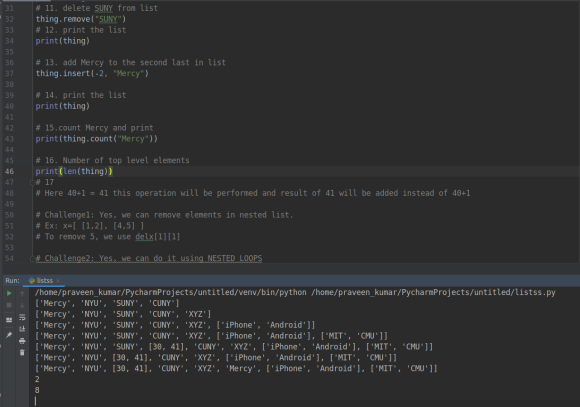Image resolution: width=580 pixels, height=407 pixels.
Task: Close the listss run tab
Action: [58, 281]
